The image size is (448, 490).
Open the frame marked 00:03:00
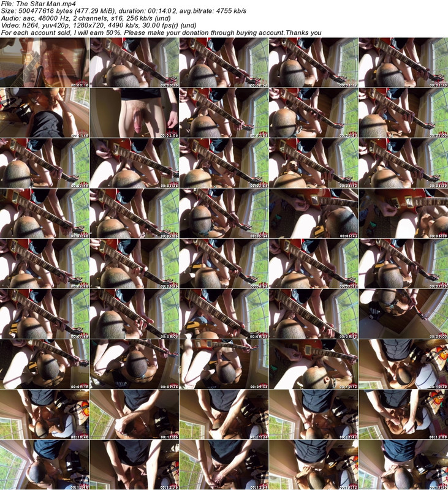point(403,113)
